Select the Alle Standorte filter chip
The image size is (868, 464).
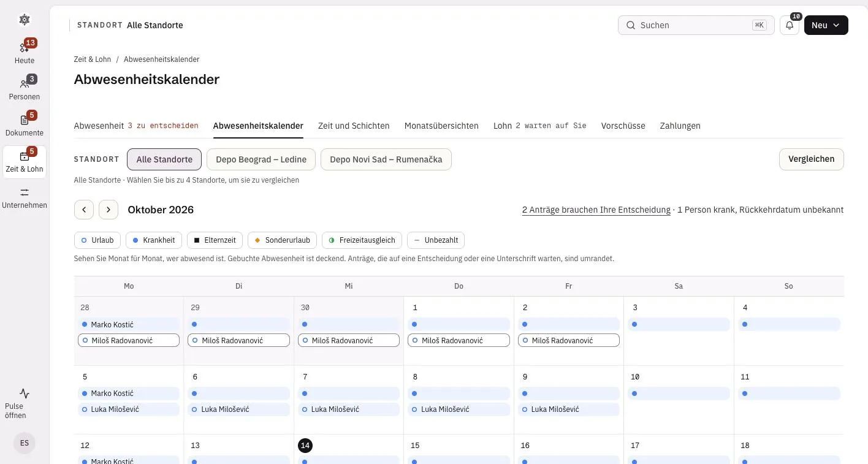164,159
